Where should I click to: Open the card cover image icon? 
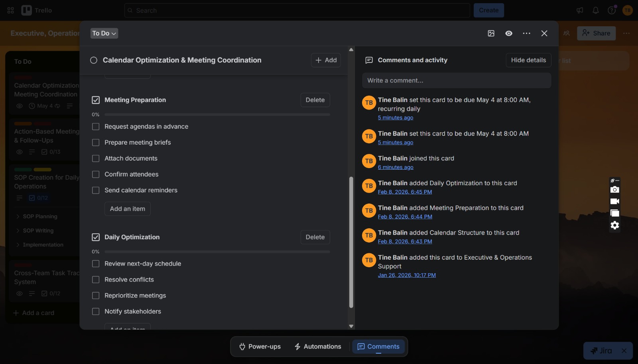(491, 33)
